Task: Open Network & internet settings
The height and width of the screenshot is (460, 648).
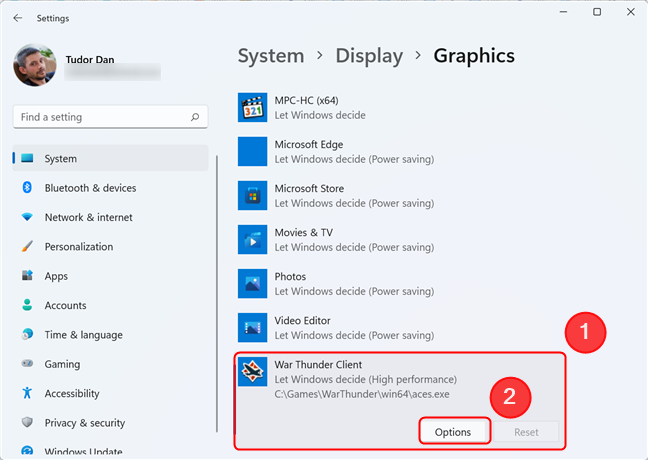Action: (110, 217)
